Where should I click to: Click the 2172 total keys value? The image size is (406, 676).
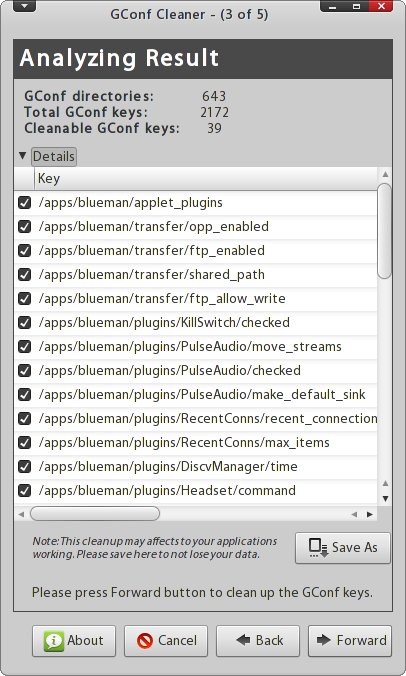(x=214, y=112)
